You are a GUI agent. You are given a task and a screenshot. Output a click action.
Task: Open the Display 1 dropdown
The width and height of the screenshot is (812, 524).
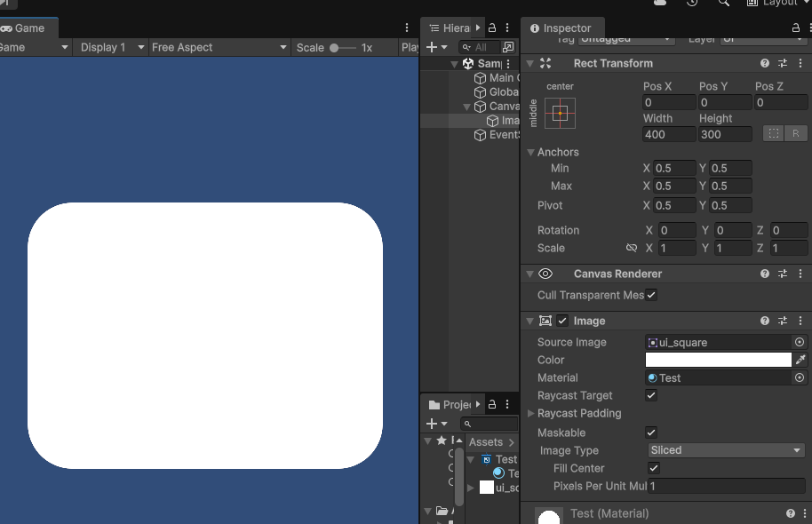[110, 47]
